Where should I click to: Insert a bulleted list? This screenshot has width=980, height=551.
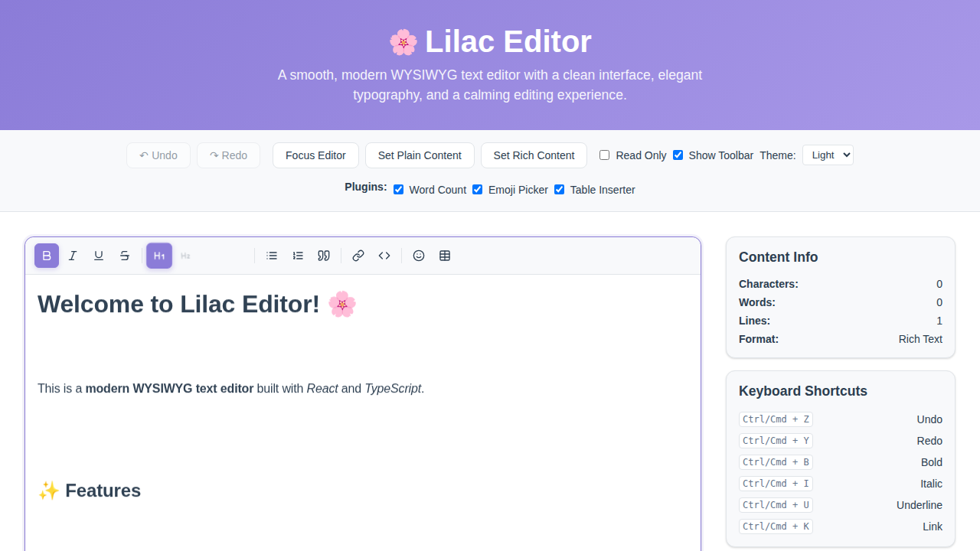[x=272, y=256]
